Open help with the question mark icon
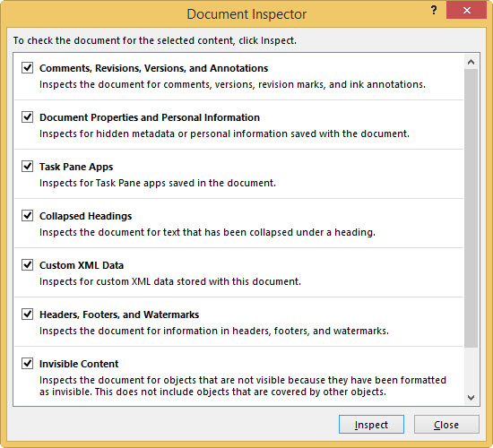This screenshot has width=493, height=448. coord(434,11)
